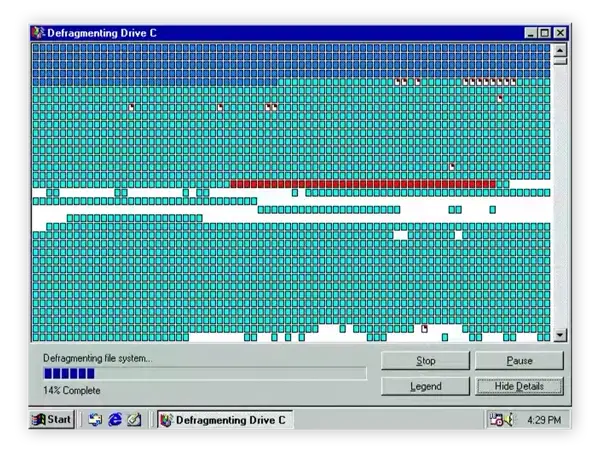Click the vertical scrollbar track
600x452 pixels.
560,200
